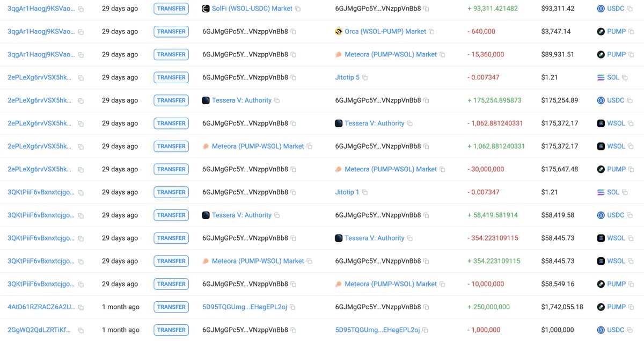
Task: Click 6GJMgGPc5Y recipient address in +93,311.421482 row
Action: coord(378,9)
